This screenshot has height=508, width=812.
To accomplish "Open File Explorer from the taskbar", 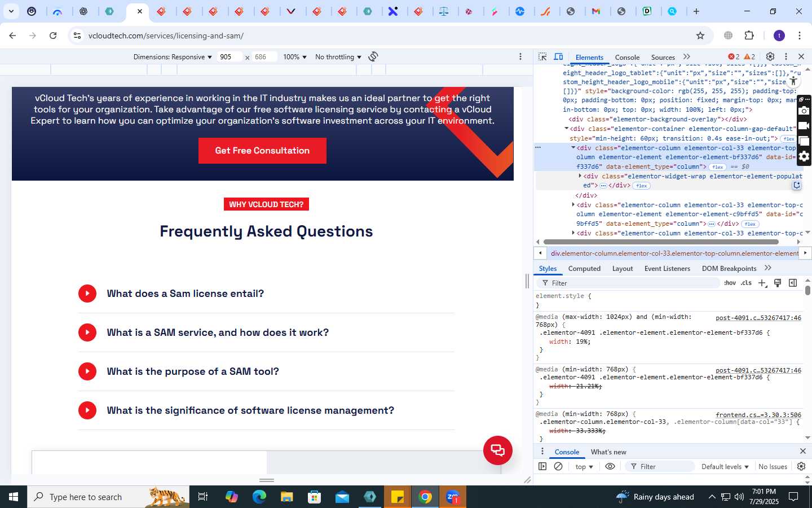I will click(x=287, y=497).
